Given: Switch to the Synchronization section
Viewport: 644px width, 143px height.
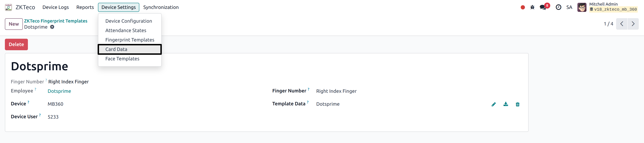Looking at the screenshot, I should 161,7.
